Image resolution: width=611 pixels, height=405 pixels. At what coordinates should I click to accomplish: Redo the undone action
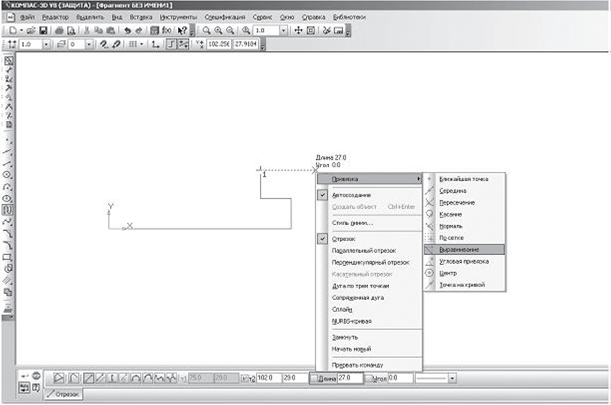(139, 30)
